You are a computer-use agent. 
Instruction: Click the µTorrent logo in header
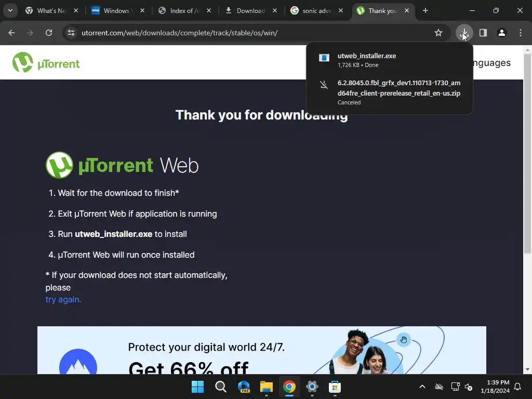point(46,62)
